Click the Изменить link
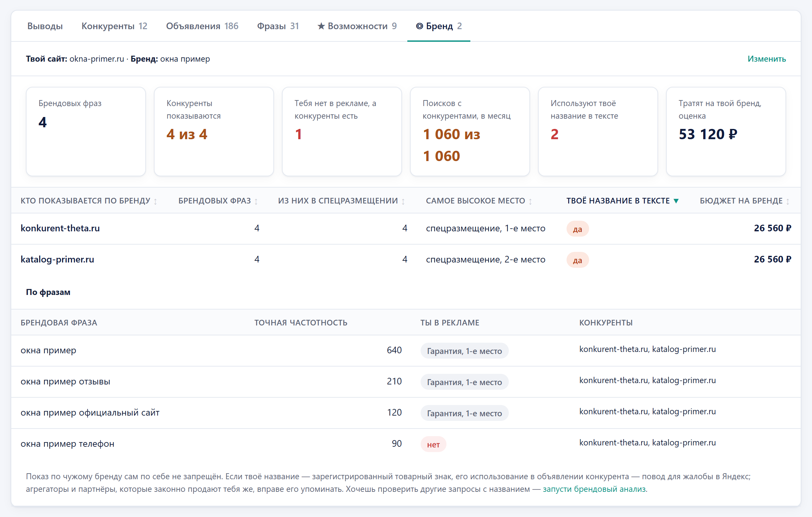 tap(767, 59)
